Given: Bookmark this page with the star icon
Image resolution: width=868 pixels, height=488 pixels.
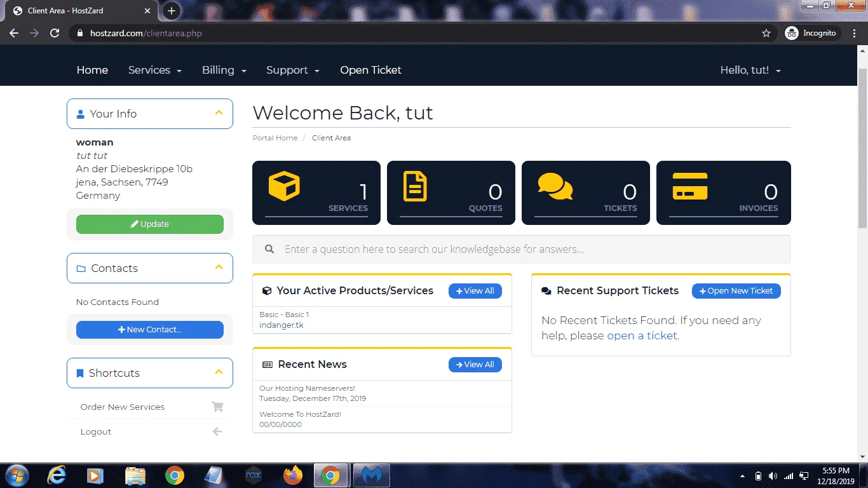Looking at the screenshot, I should point(766,33).
